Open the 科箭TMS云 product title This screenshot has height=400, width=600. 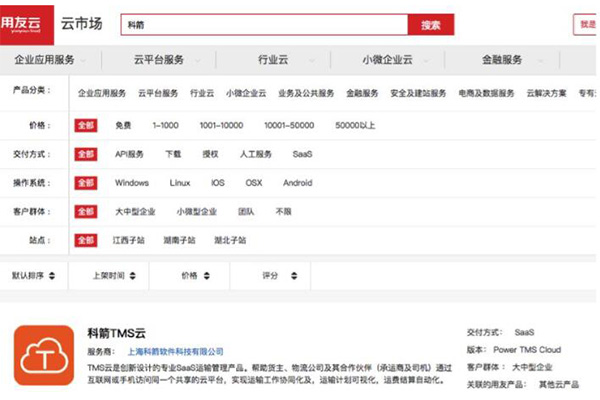coord(116,333)
